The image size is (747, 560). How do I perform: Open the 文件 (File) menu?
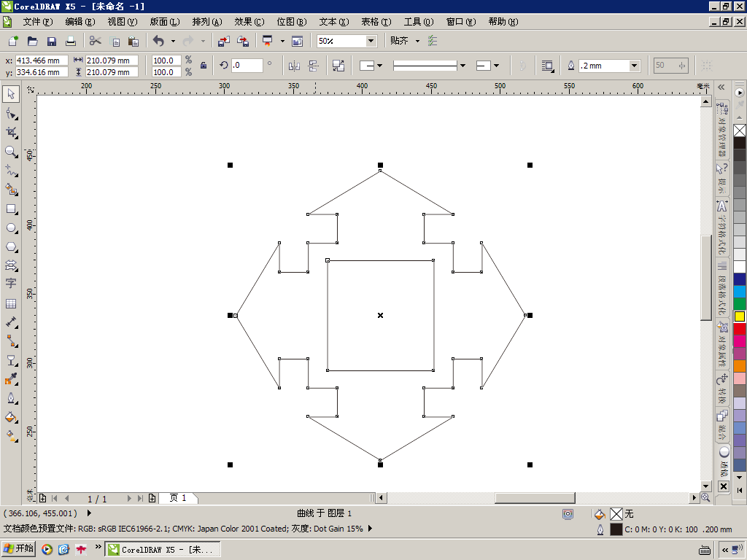(x=38, y=22)
